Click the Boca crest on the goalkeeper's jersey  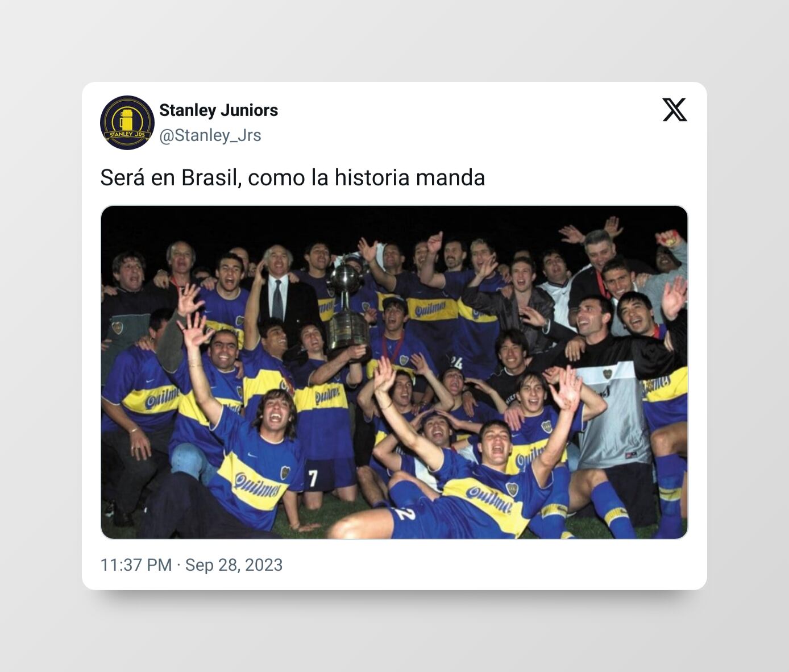(607, 374)
